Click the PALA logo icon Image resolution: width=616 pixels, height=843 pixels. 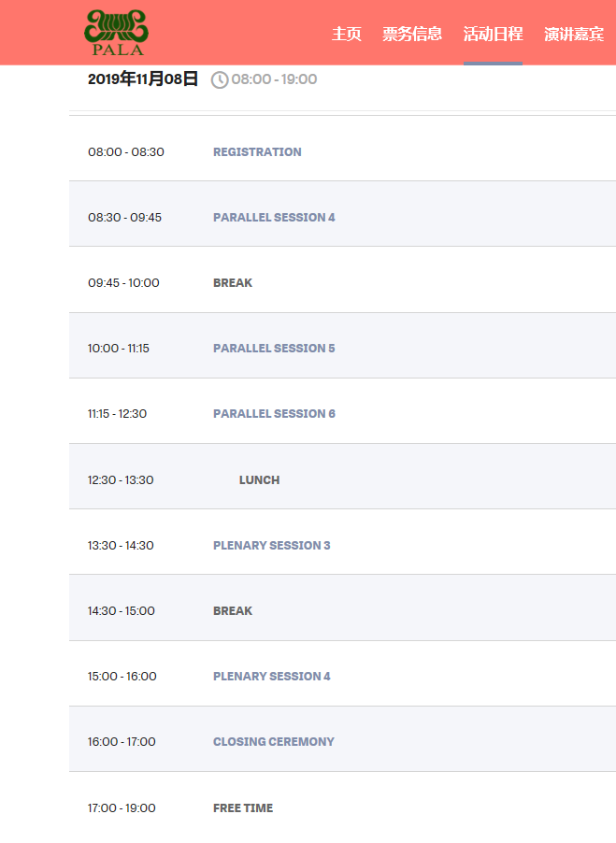pyautogui.click(x=114, y=33)
